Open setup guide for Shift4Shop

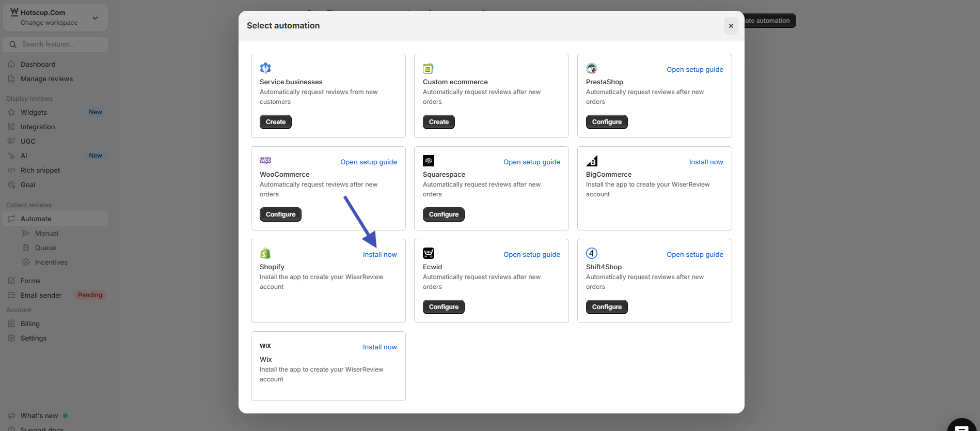tap(695, 254)
